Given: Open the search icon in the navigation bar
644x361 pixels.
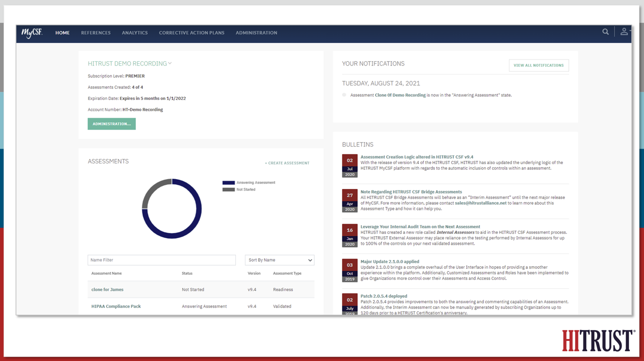Looking at the screenshot, I should tap(606, 31).
